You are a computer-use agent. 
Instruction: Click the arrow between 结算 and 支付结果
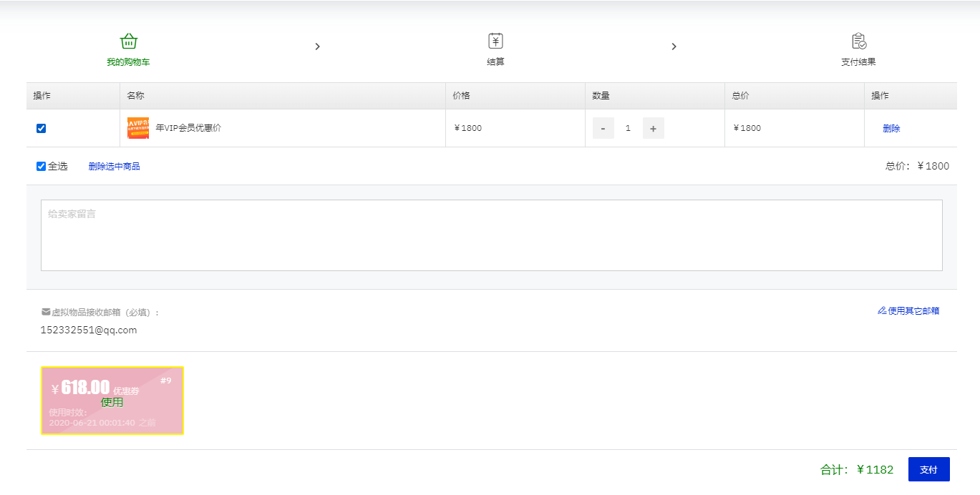[674, 46]
